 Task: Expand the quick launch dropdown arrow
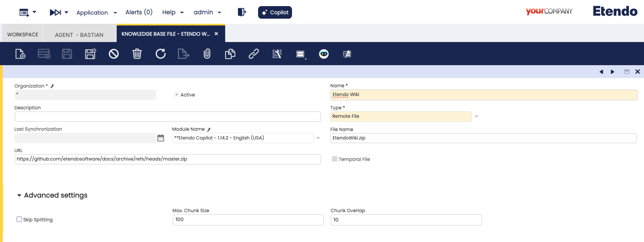(66, 12)
